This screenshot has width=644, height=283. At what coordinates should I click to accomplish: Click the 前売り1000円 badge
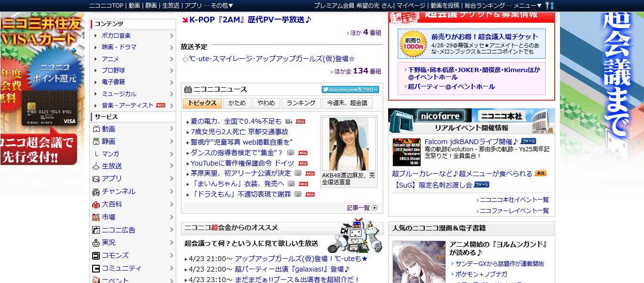pyautogui.click(x=413, y=43)
